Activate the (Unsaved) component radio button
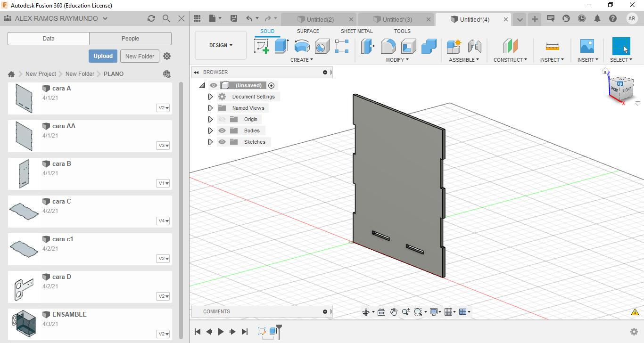Viewport: 644px width, 343px height. (271, 85)
